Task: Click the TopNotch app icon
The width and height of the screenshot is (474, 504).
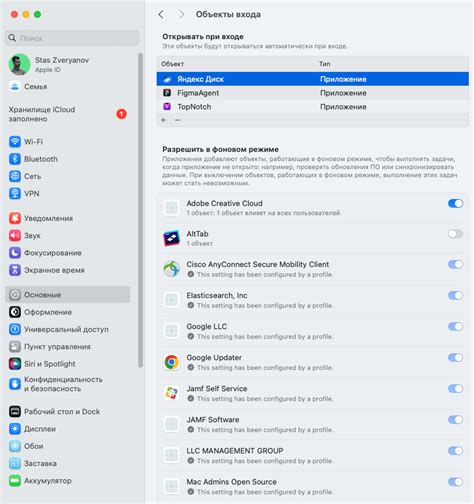Action: (167, 107)
